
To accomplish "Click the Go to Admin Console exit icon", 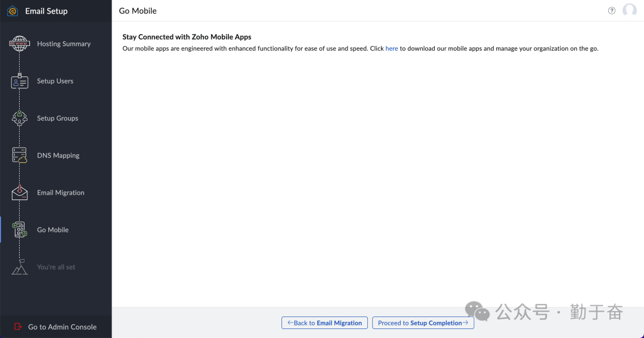I will [17, 327].
